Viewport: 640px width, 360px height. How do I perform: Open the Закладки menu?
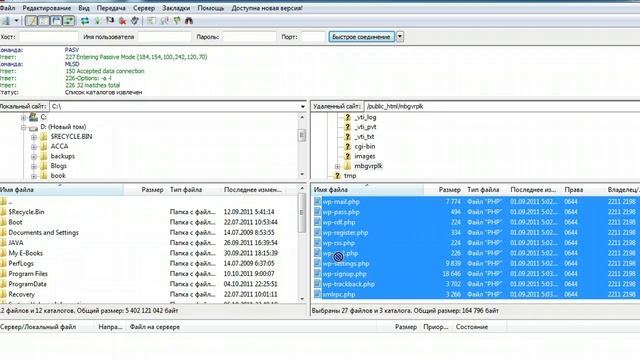point(176,8)
